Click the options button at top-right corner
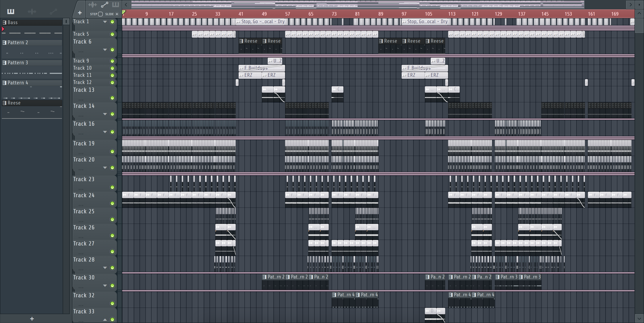Screen dimensions: 644x323 coord(639,4)
